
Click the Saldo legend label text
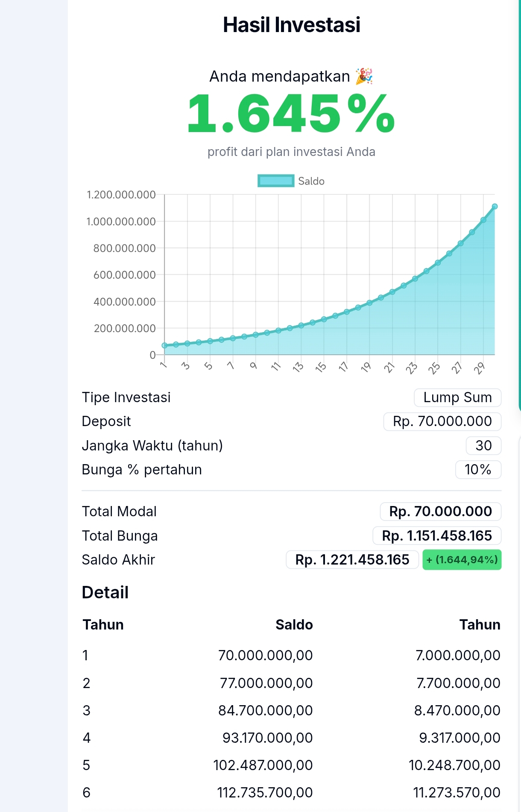(311, 181)
